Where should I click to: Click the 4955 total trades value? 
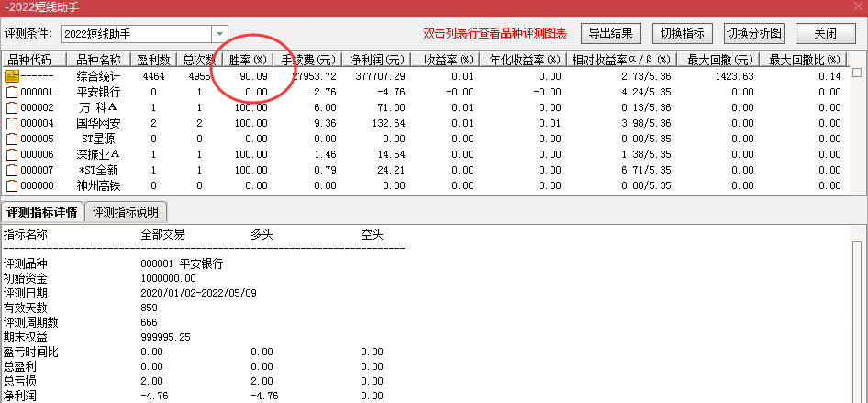click(x=199, y=76)
